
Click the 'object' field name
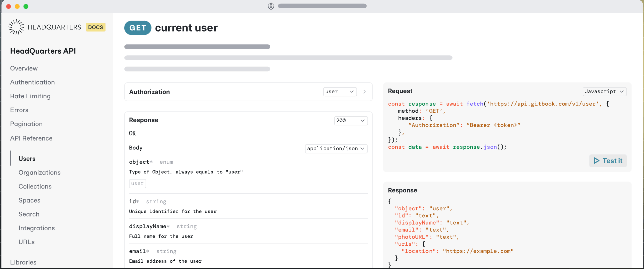(x=139, y=162)
